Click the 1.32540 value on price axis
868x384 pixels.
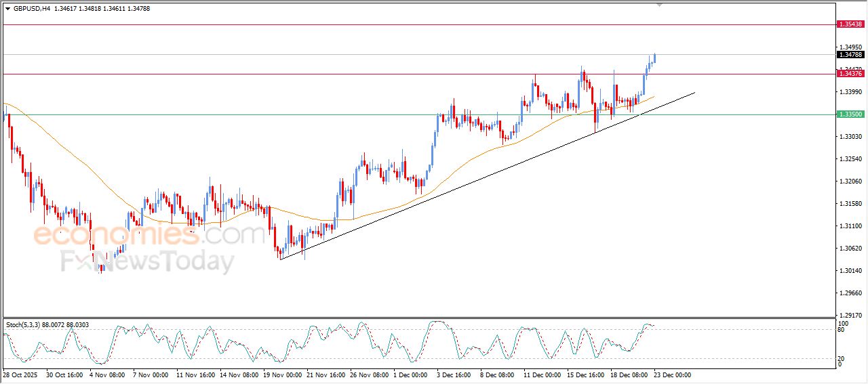point(850,159)
